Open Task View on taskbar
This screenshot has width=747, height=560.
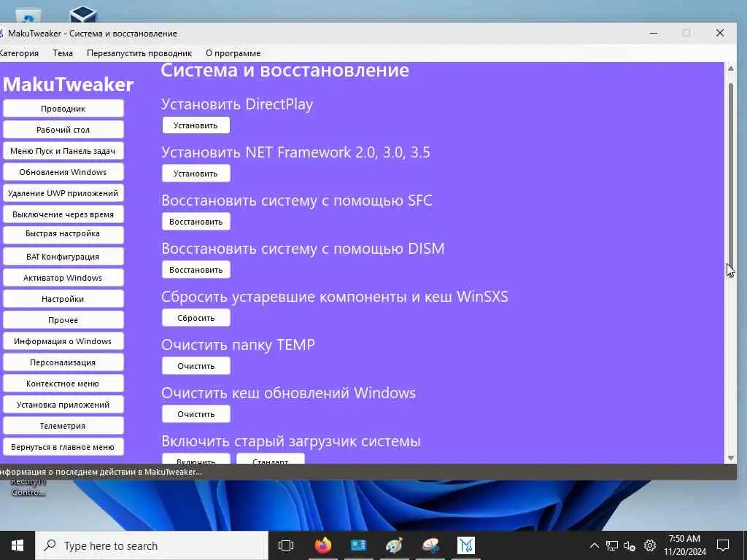286,545
